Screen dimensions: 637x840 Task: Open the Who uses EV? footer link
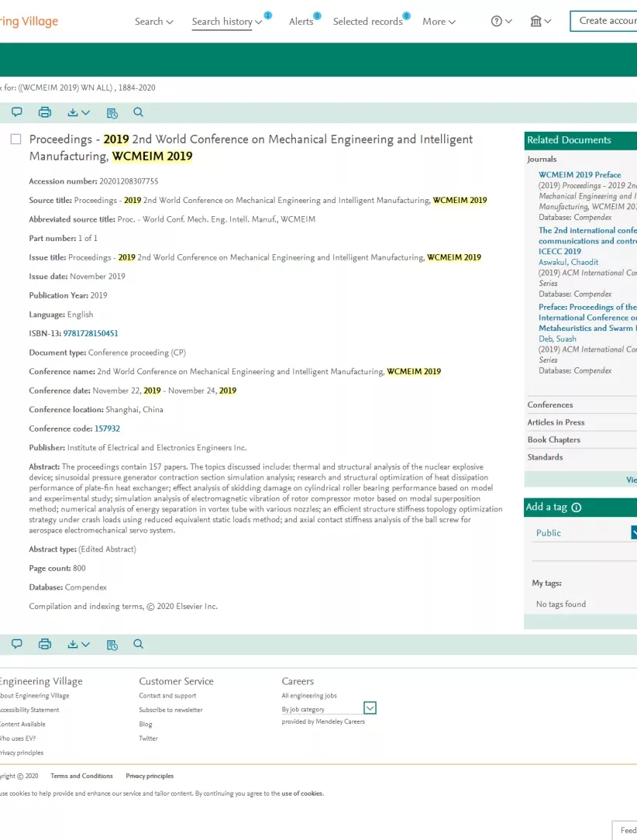tap(18, 738)
